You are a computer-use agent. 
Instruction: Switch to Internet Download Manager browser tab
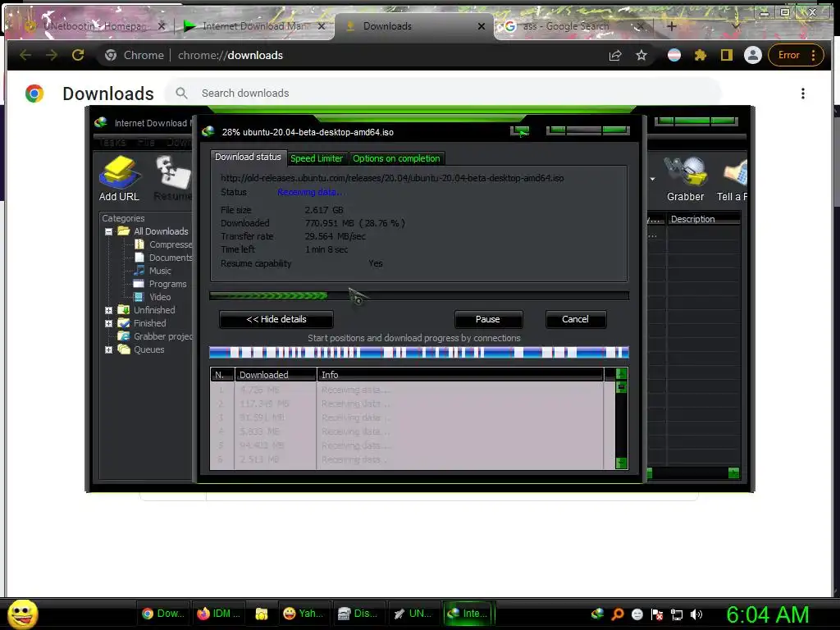point(254,25)
